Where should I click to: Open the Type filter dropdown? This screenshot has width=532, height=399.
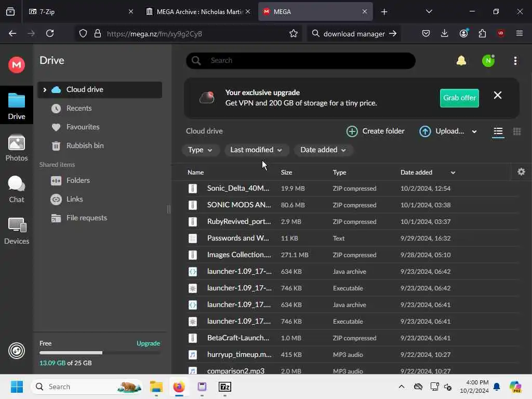200,150
